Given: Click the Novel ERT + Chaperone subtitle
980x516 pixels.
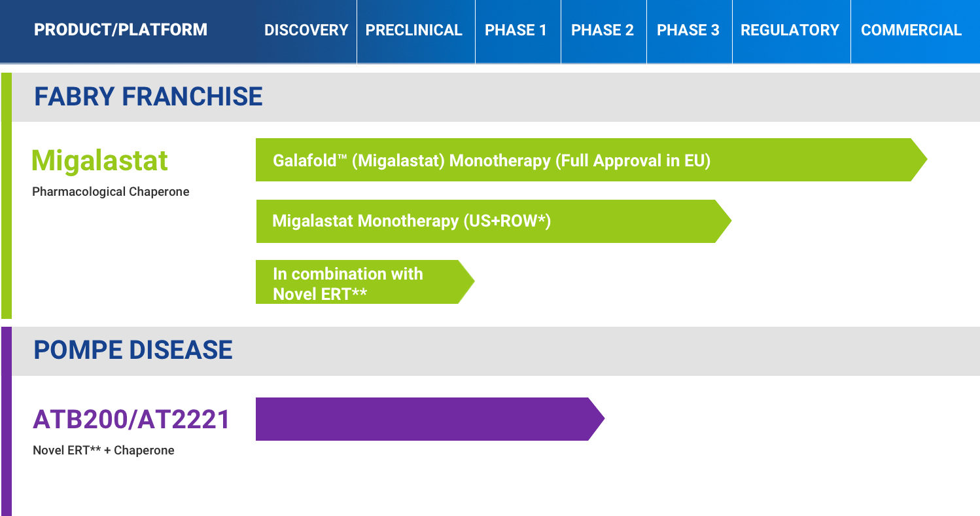Looking at the screenshot, I should [x=103, y=451].
